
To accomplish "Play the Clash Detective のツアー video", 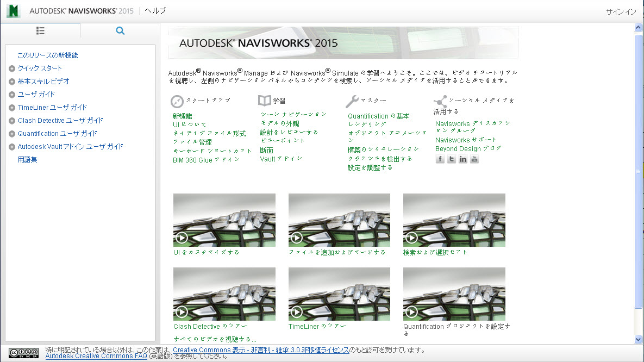I will [x=224, y=294].
